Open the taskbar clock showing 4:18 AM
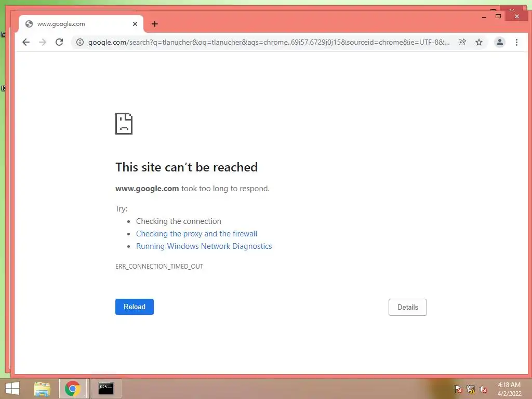532x399 pixels. pos(509,389)
